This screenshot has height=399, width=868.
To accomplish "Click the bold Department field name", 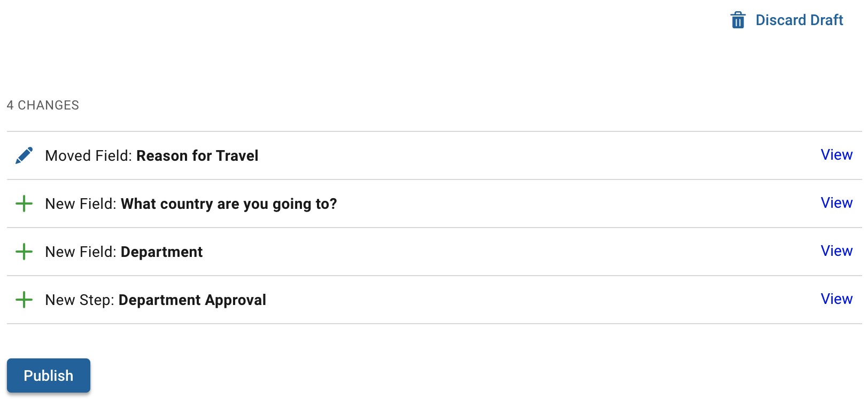I will point(161,252).
